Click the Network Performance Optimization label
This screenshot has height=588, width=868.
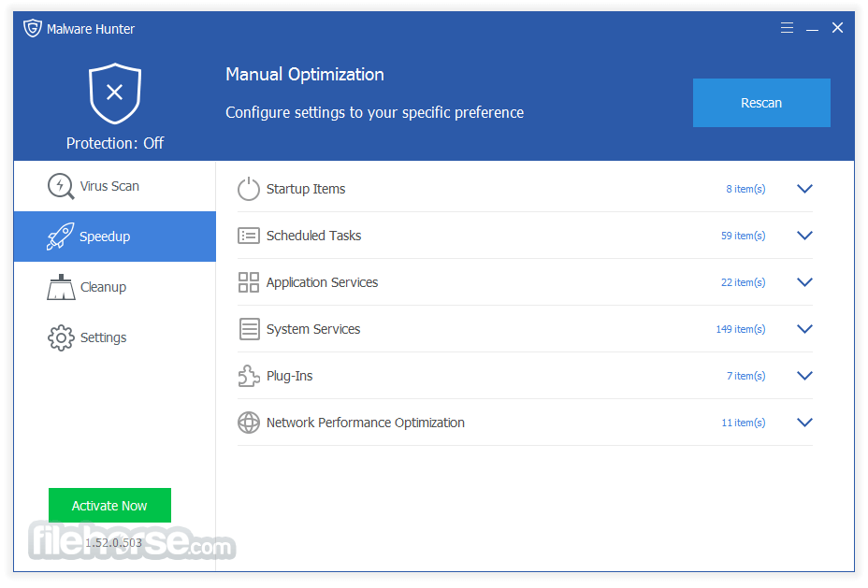(366, 423)
